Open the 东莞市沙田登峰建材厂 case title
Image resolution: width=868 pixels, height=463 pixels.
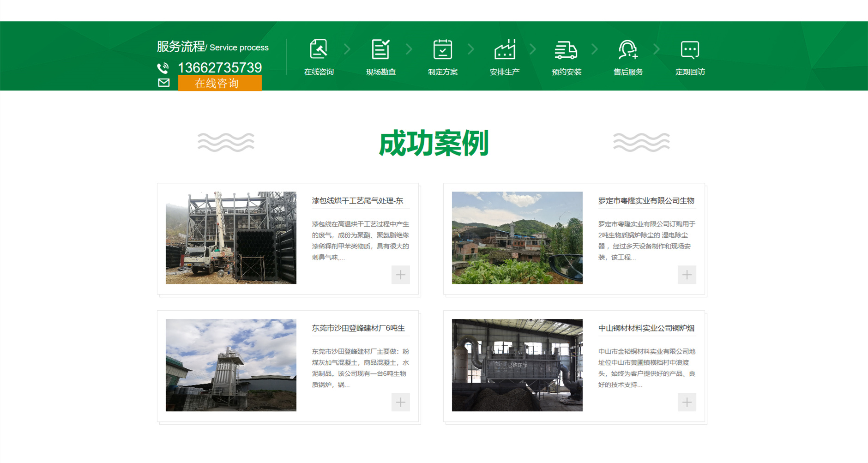tap(358, 328)
